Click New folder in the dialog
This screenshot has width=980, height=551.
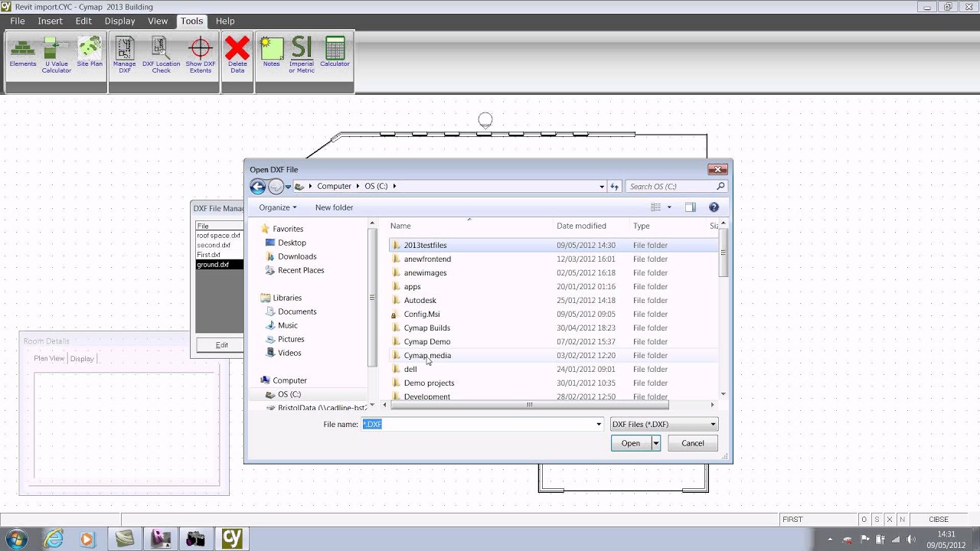[x=334, y=207]
